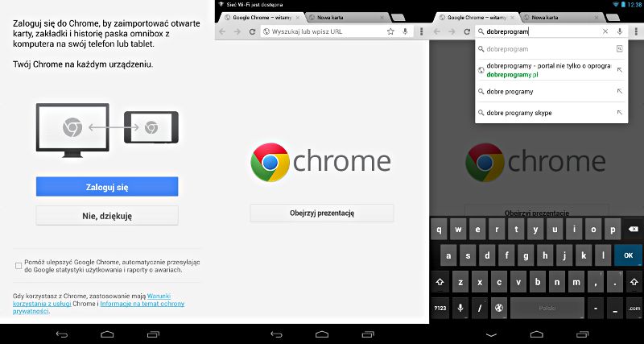Tap the microphone key on the keyboard

click(460, 308)
